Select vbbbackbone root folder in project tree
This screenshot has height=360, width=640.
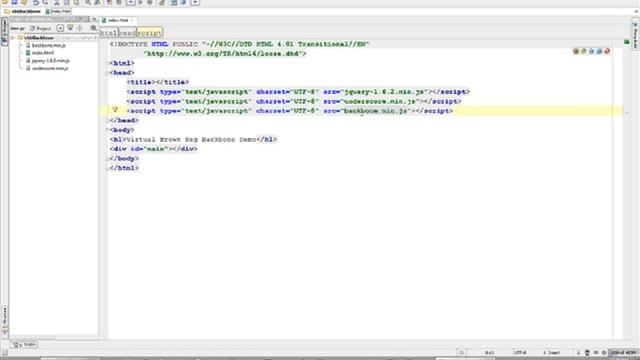[x=39, y=38]
